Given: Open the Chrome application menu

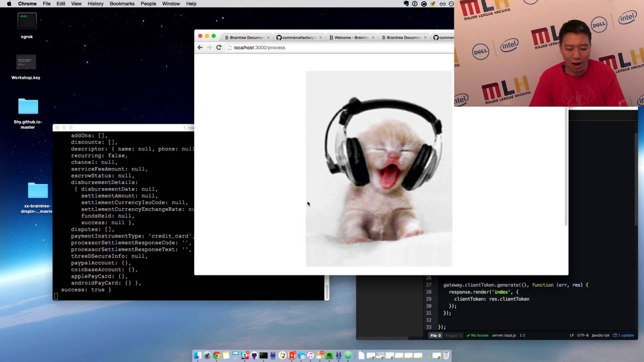Looking at the screenshot, I should tap(27, 4).
